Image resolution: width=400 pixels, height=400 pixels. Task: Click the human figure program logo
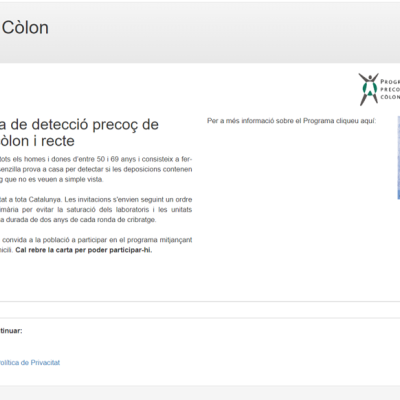tap(368, 89)
